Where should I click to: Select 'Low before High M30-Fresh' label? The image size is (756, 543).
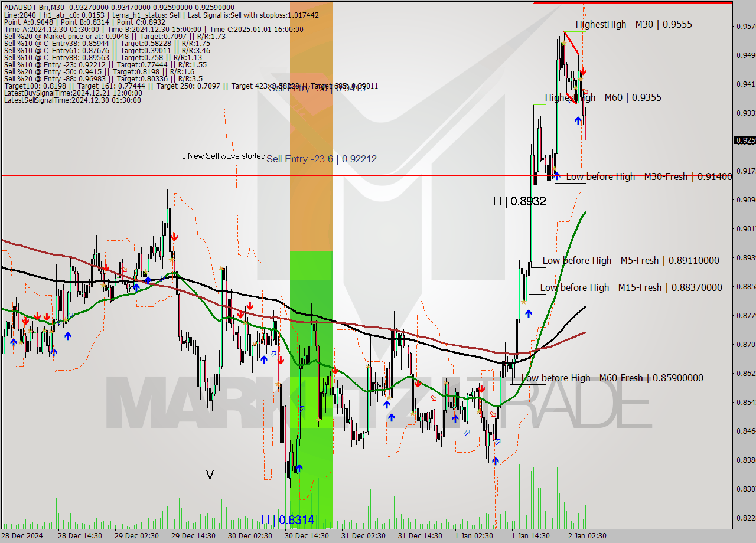[x=649, y=176]
